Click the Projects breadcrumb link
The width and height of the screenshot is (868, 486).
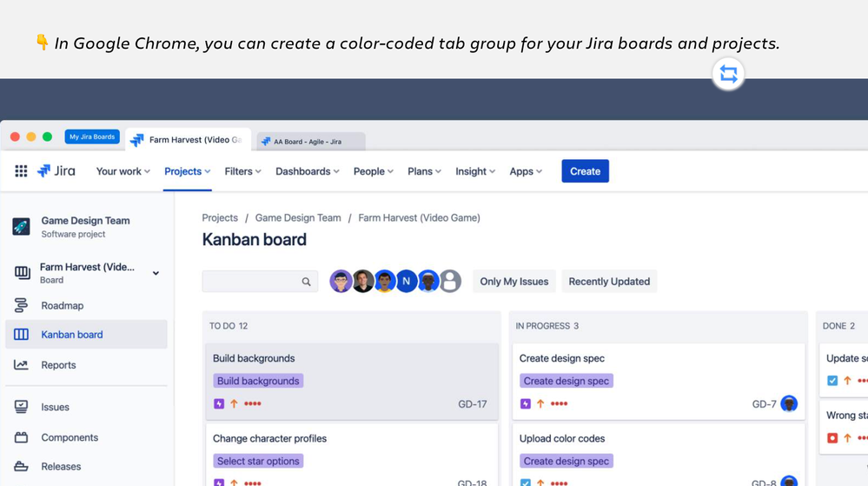(x=220, y=217)
